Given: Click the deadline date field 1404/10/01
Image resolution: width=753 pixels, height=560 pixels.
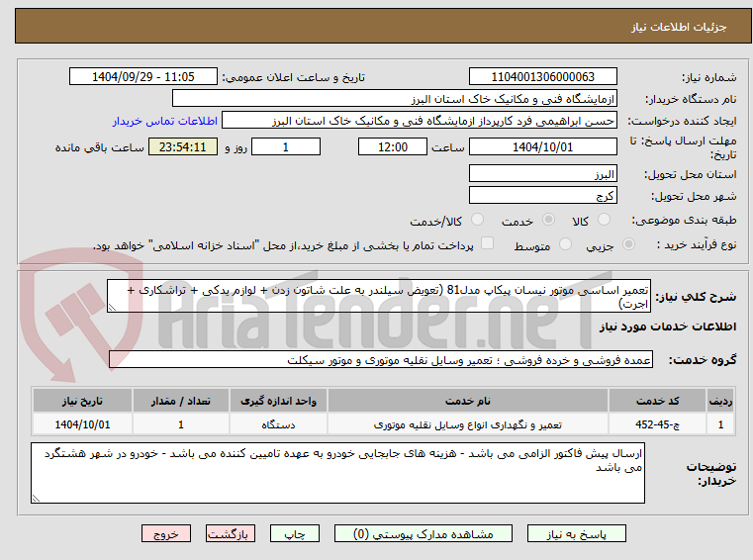Looking at the screenshot, I should 542,147.
